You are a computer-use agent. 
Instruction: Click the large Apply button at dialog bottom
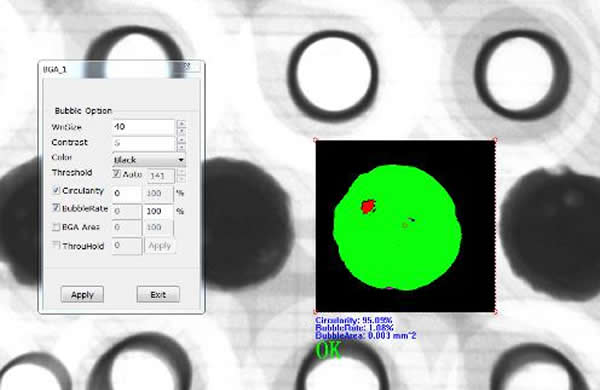82,294
